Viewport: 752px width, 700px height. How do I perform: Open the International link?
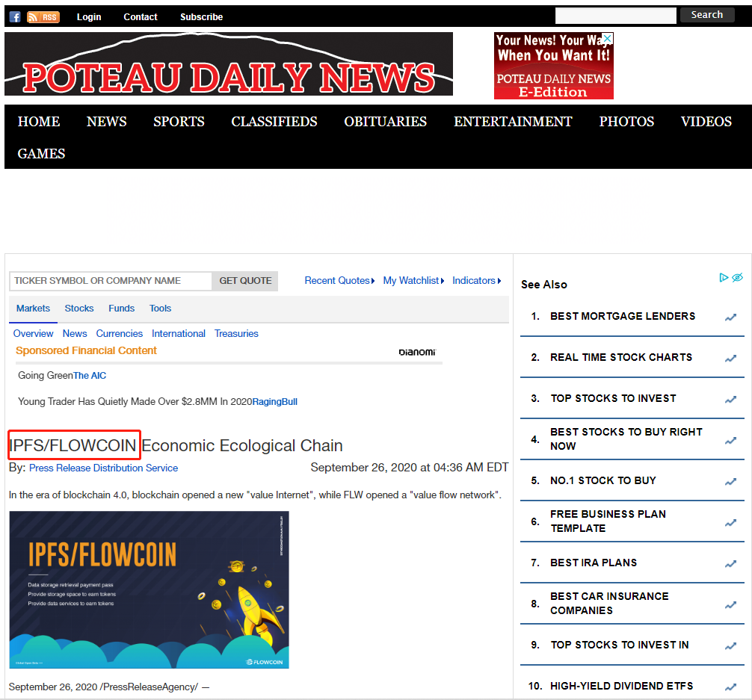coord(179,334)
